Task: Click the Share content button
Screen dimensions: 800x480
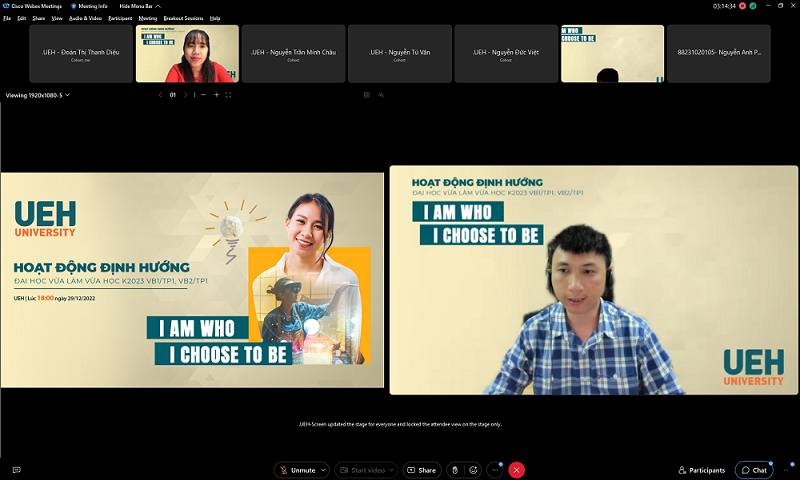Action: (x=422, y=470)
